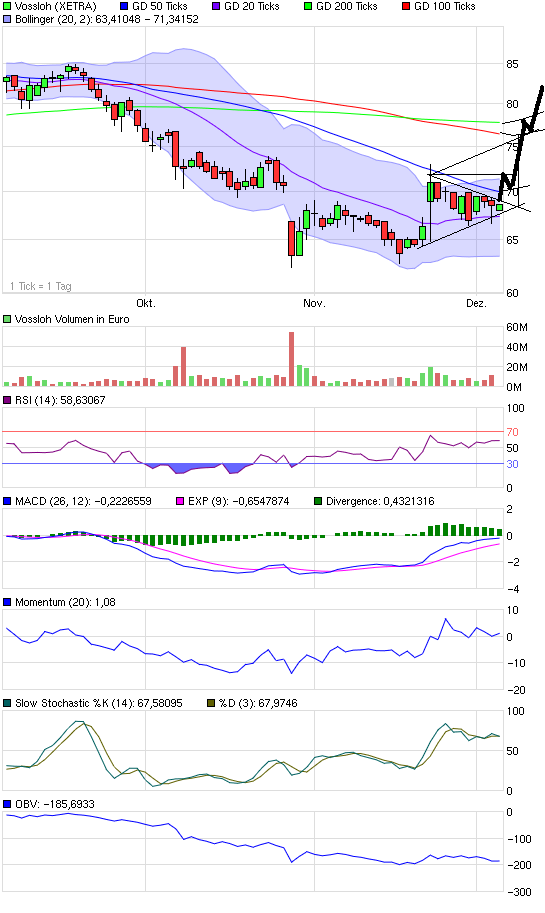Click the Bollinger band legend swatch
Screen dimensions: 545x913
(7, 19)
